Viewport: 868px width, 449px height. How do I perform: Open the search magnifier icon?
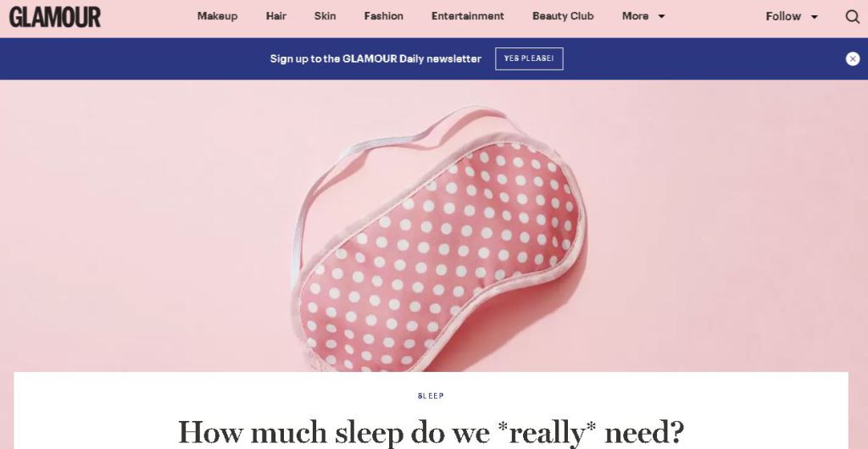click(853, 17)
